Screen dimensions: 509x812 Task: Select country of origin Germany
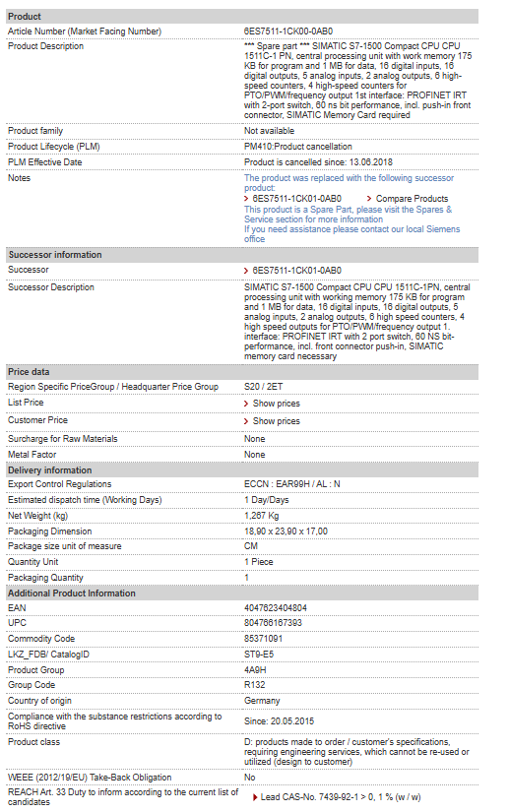tap(262, 701)
